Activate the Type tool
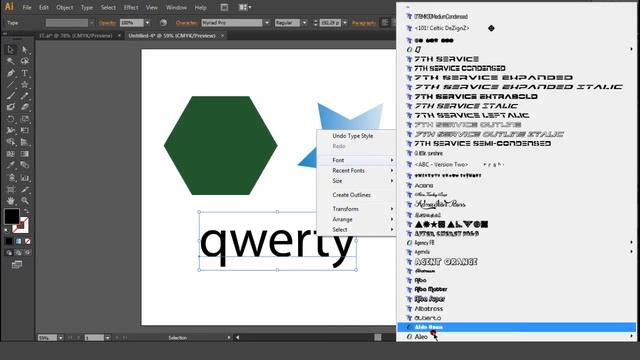The height and width of the screenshot is (360, 640). pos(24,73)
